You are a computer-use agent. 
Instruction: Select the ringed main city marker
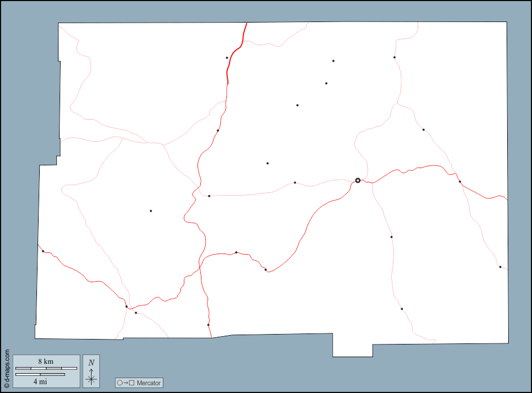point(358,180)
